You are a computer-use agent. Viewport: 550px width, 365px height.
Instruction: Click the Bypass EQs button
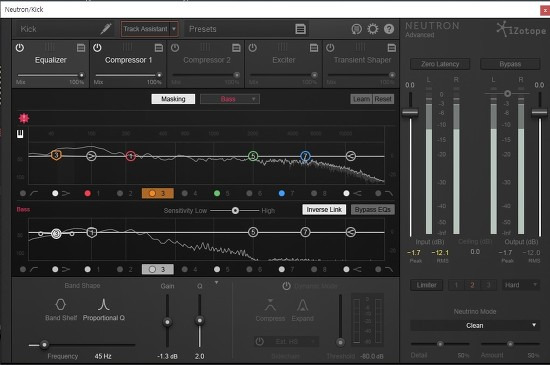click(x=373, y=210)
